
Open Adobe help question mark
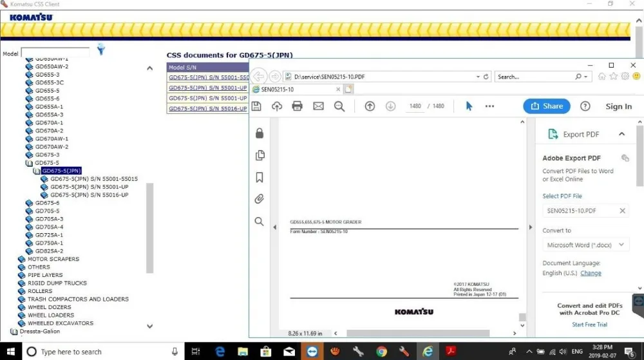[x=585, y=106]
